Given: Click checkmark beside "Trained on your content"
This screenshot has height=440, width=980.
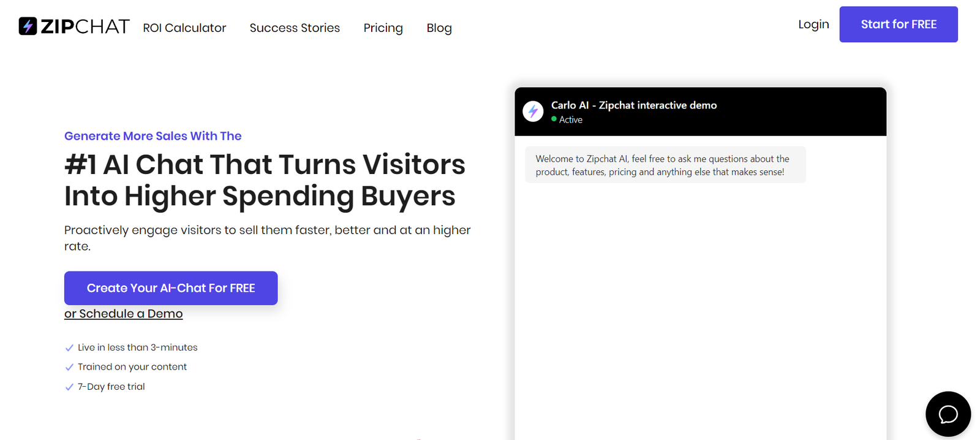Looking at the screenshot, I should [69, 368].
